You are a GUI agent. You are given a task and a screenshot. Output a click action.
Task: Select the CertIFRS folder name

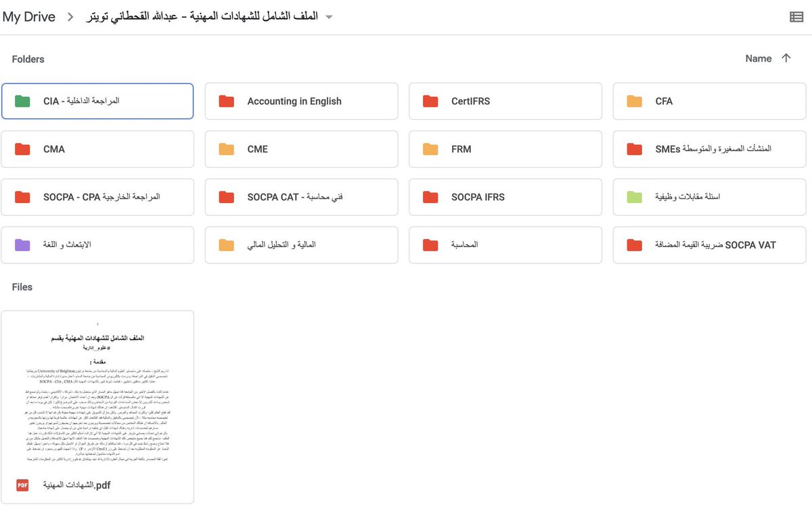[x=470, y=102]
